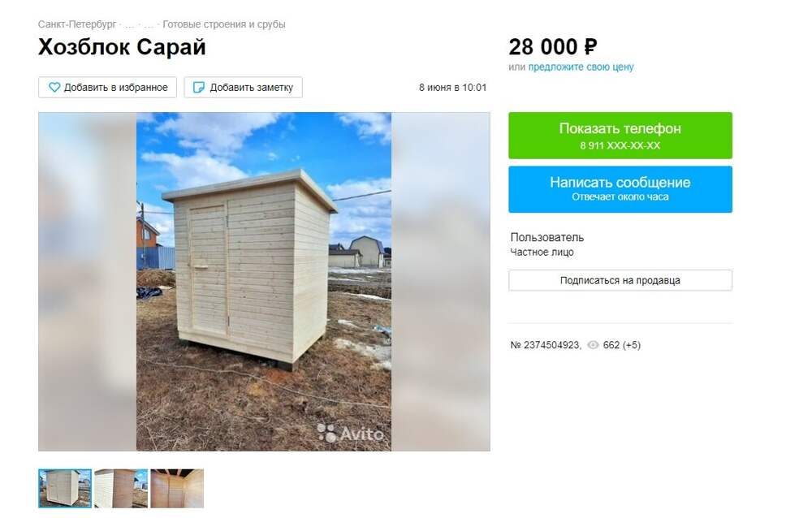Click the eye views counter icon
Viewport: 812px width, 518px height.
point(593,345)
